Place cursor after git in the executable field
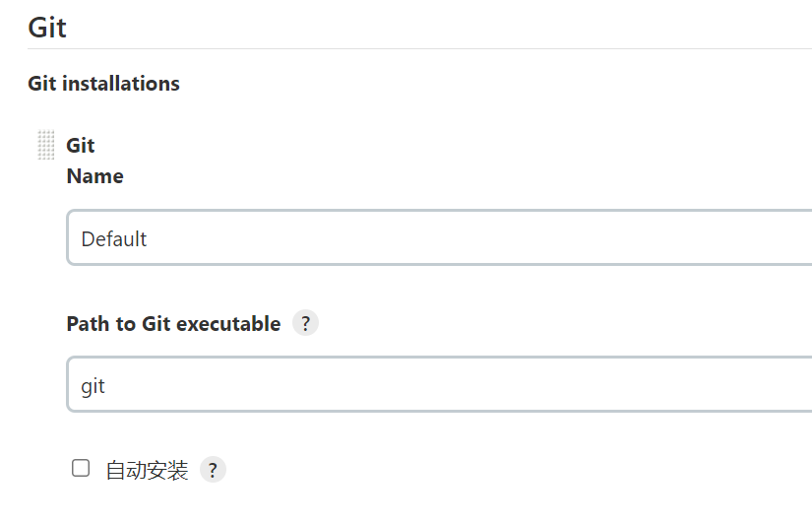 106,387
